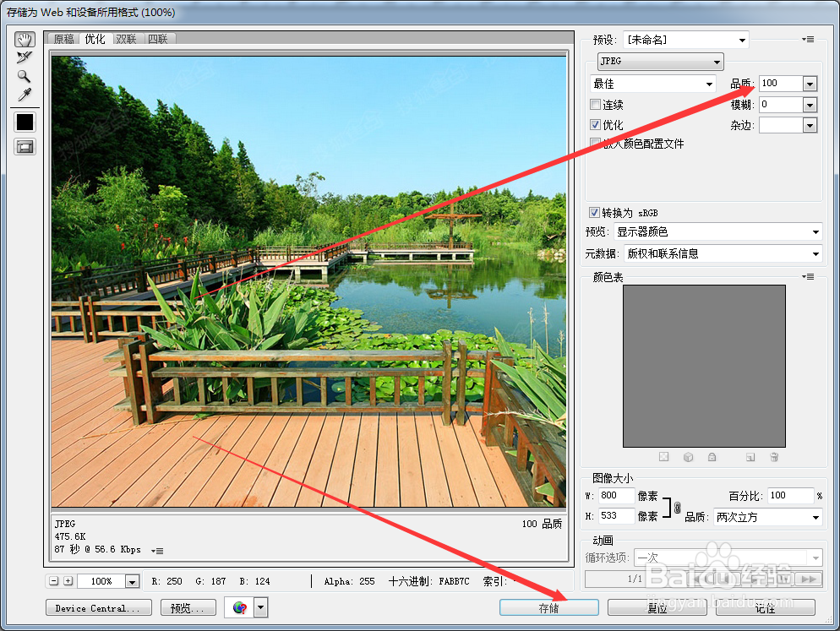This screenshot has height=631, width=840.
Task: Select the Slice Select tool
Action: coord(25,57)
